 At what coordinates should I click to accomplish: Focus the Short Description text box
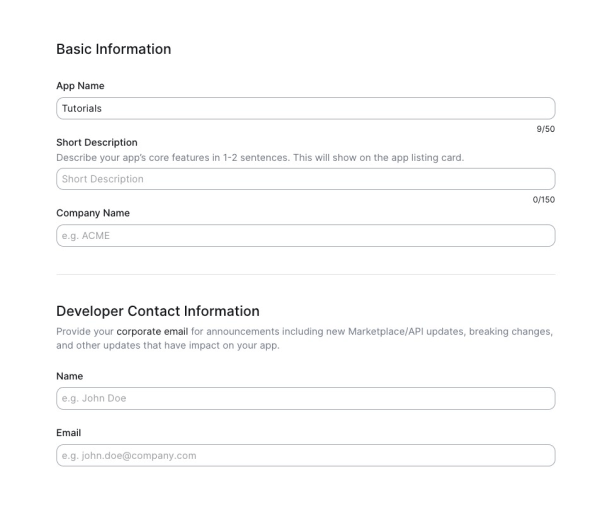pos(305,179)
